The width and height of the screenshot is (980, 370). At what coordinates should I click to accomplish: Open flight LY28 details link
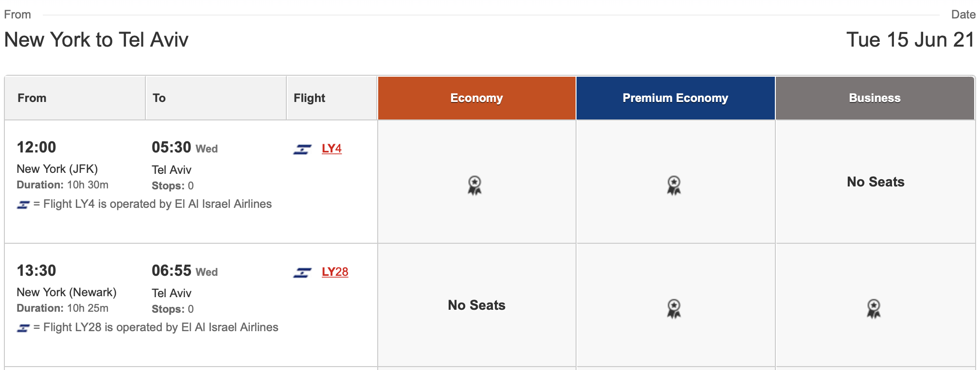[x=335, y=272]
